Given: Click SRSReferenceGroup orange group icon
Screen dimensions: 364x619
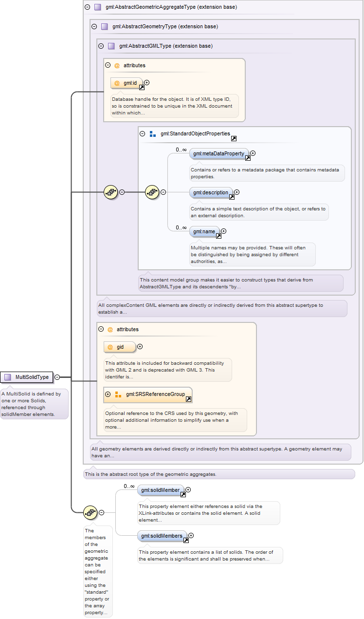Looking at the screenshot, I should coord(118,394).
